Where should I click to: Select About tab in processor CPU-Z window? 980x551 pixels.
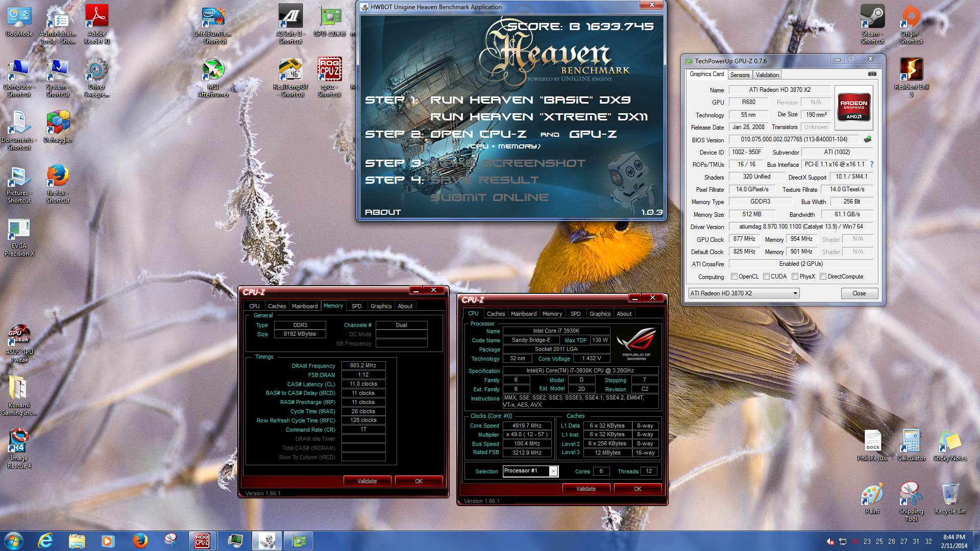coord(624,314)
